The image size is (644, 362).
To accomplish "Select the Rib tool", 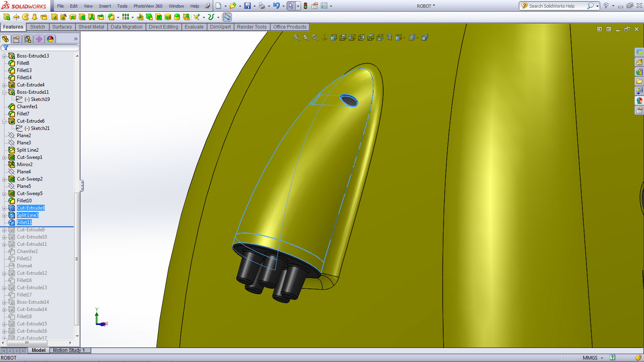I will coord(140,17).
